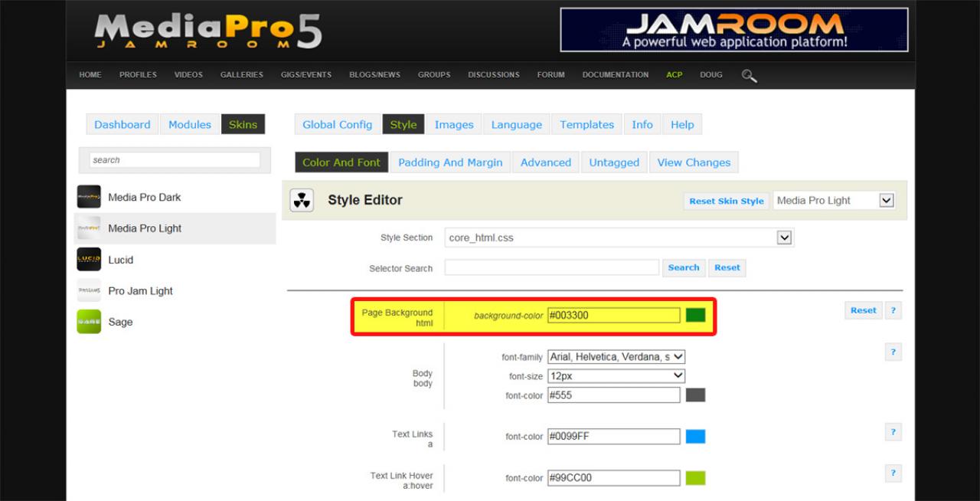This screenshot has width=980, height=501.
Task: Open GIGS/EVENTS in the navigation bar
Action: click(306, 75)
